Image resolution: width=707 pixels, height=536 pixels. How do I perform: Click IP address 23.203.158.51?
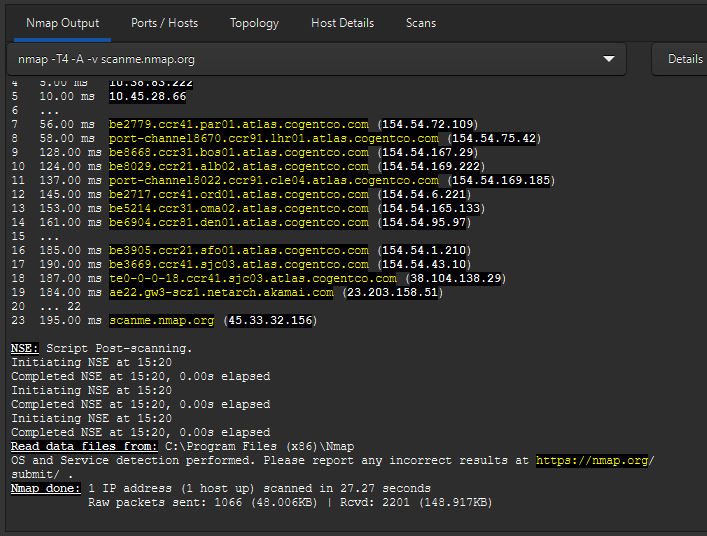(392, 292)
